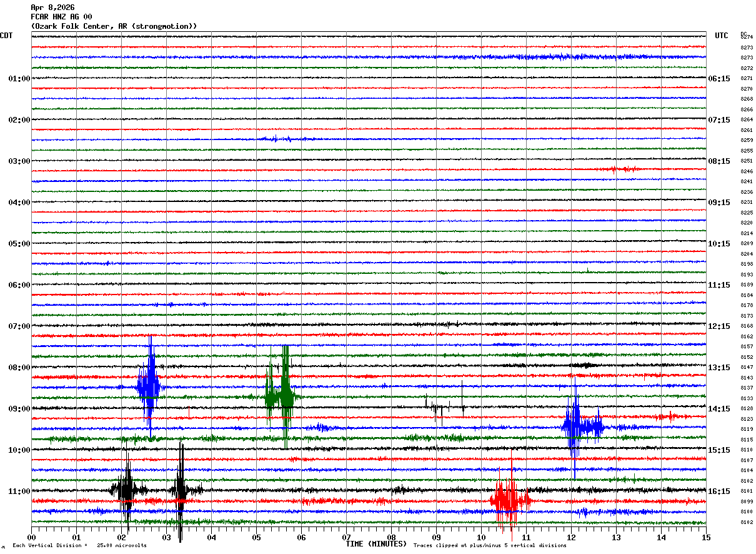
Task: Click the blue burst near minute 12
Action: tap(581, 428)
